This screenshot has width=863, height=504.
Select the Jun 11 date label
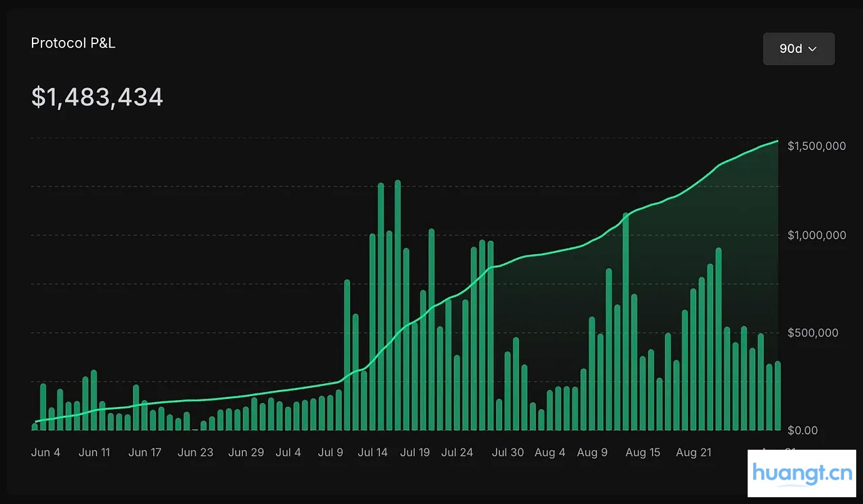click(x=94, y=452)
